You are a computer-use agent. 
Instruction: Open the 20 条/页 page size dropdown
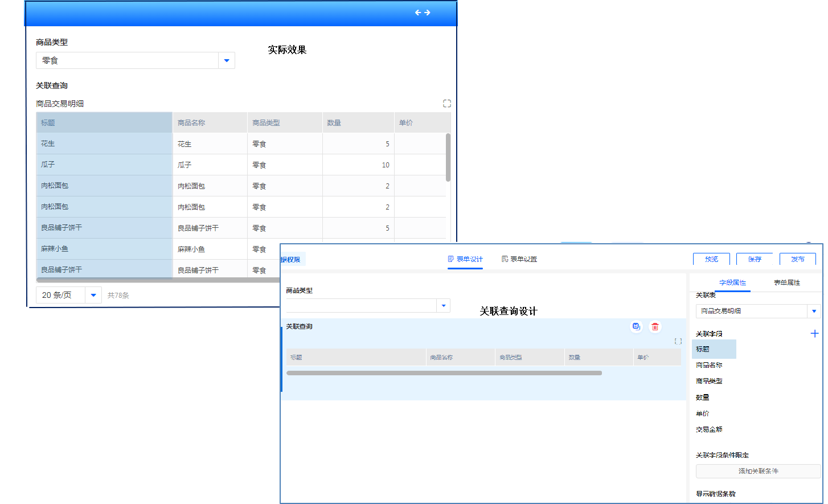tap(93, 295)
